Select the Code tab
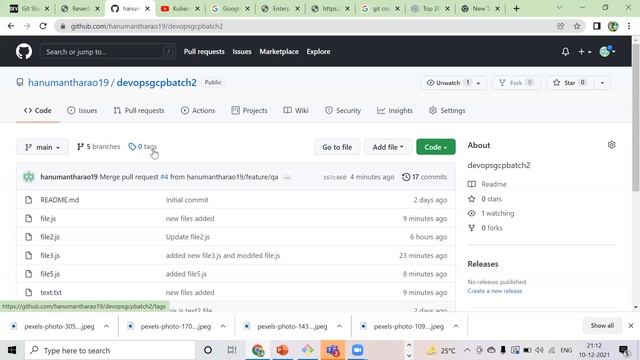 pos(38,111)
